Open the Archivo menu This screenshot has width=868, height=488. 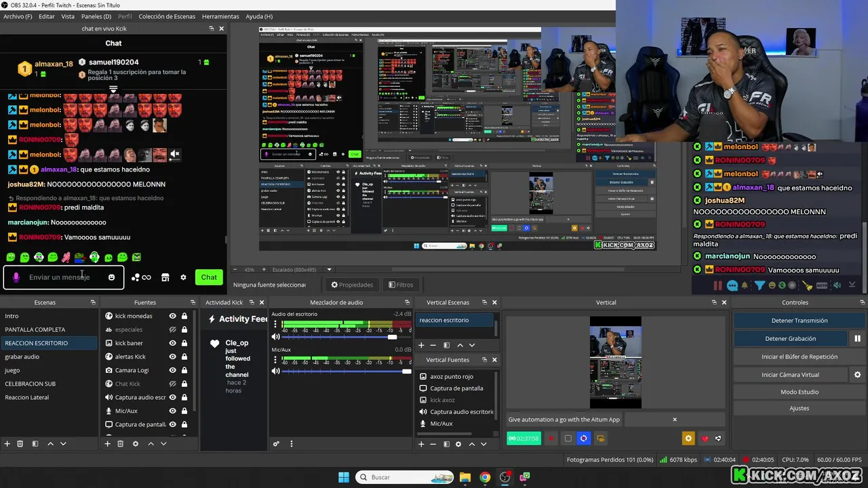tap(18, 16)
